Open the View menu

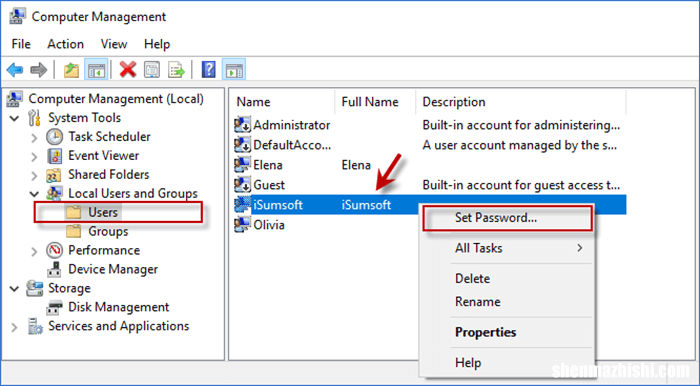click(113, 44)
